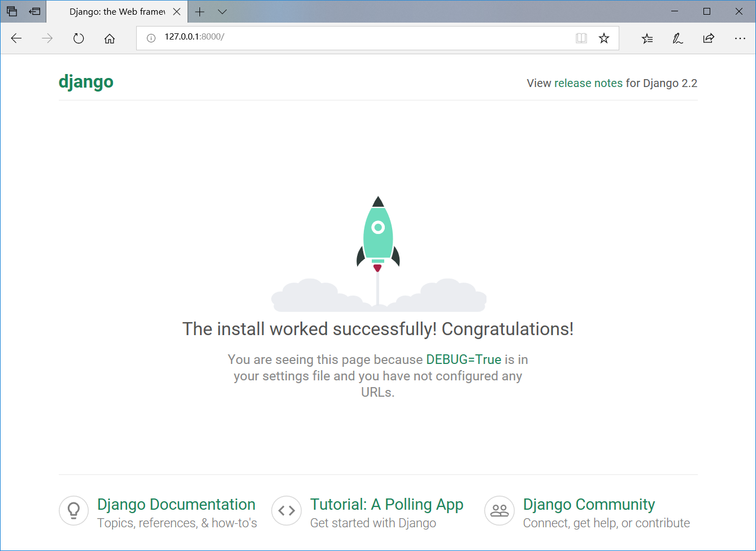Refresh the page with reload icon
Screen dimensions: 756x551
79,38
